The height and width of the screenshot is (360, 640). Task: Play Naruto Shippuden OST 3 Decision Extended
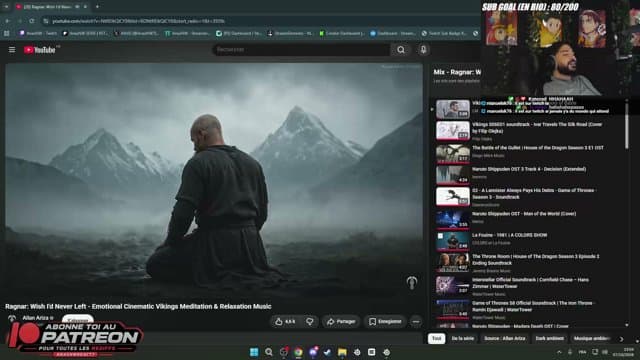[529, 169]
